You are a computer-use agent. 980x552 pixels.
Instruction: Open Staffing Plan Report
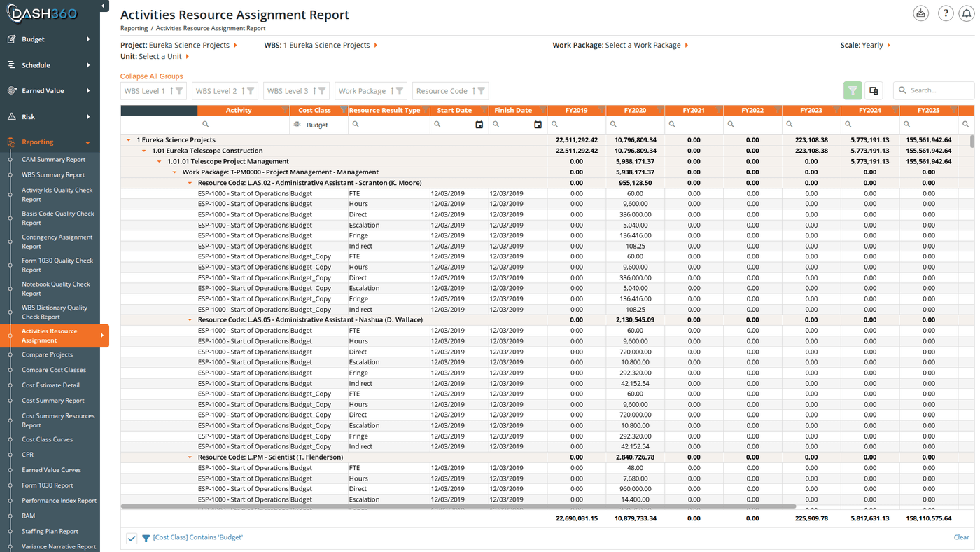coord(50,532)
